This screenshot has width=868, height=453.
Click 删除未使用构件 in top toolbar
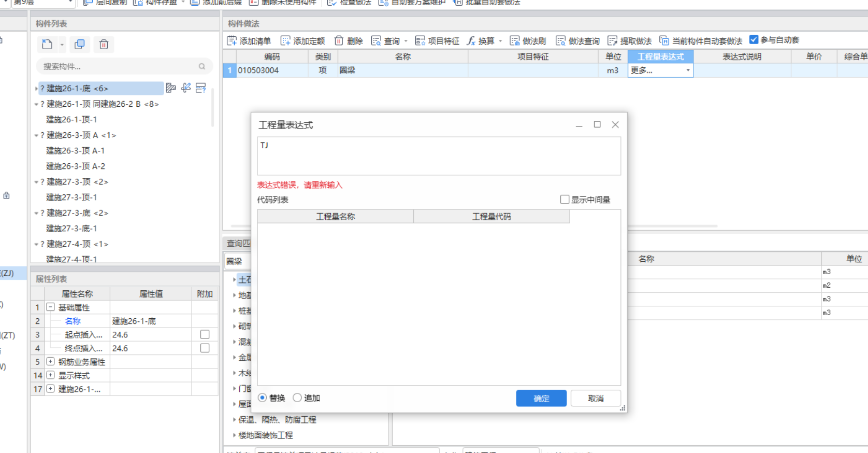[283, 3]
